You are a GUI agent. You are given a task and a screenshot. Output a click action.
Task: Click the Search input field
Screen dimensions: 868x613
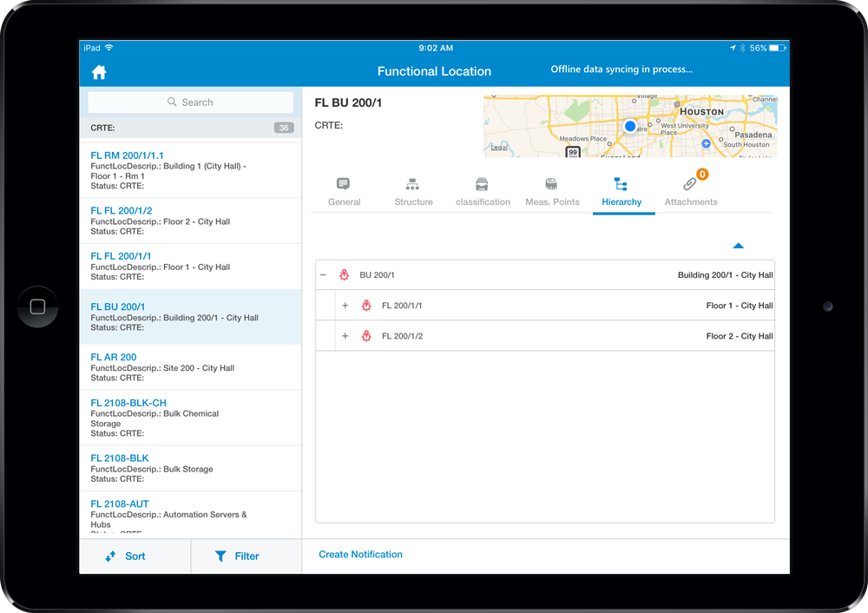pyautogui.click(x=190, y=102)
